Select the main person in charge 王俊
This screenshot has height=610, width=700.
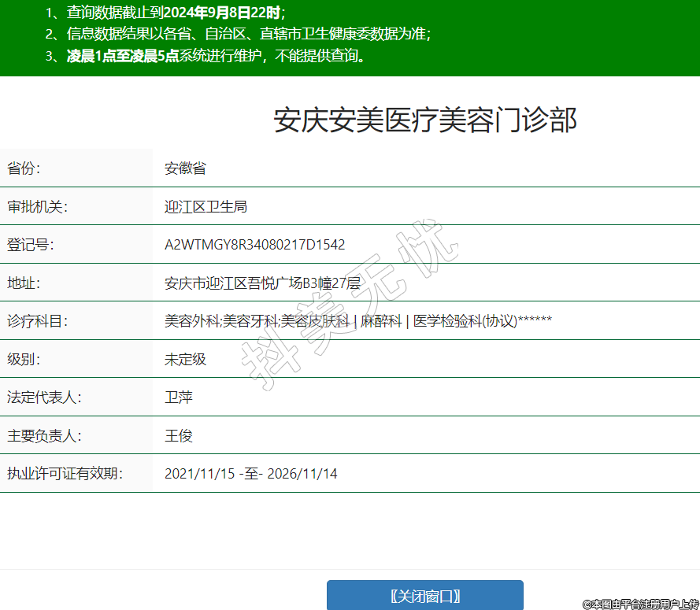point(179,436)
